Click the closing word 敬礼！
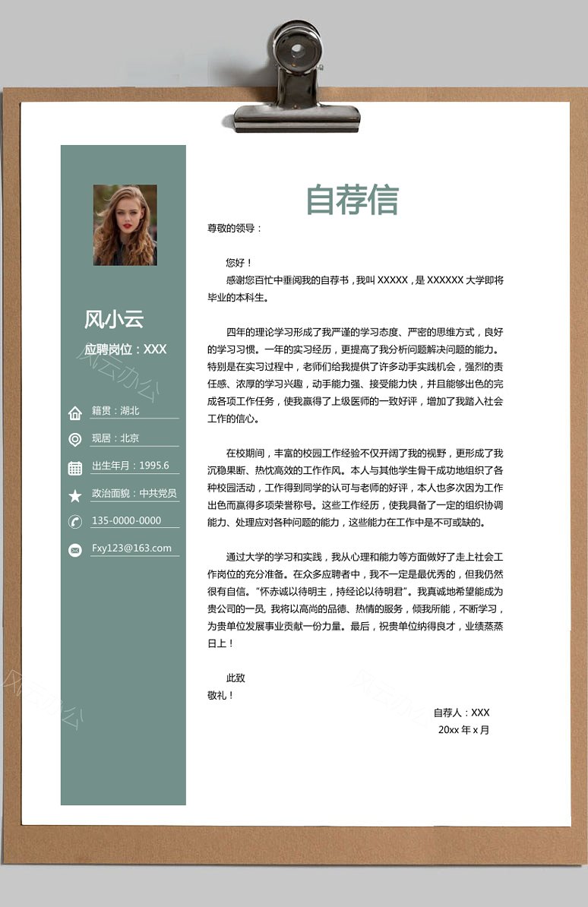Screen dimensions: 588x907 point(220,695)
